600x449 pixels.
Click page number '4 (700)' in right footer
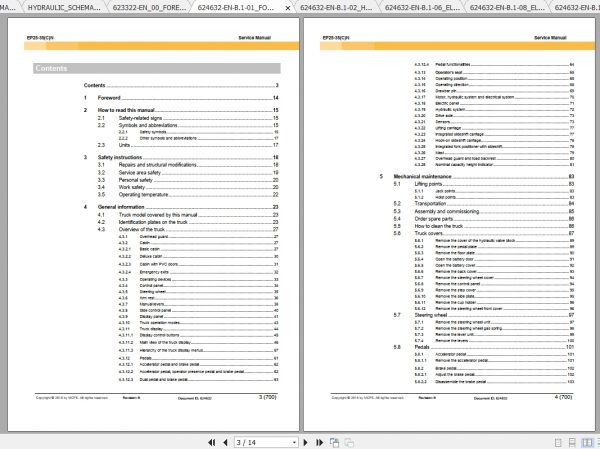(x=563, y=397)
